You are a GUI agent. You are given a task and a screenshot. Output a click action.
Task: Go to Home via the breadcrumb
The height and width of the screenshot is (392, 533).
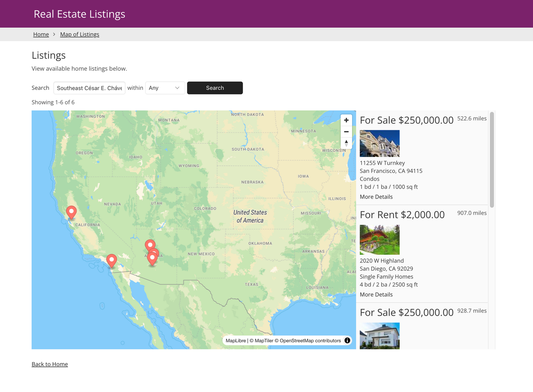(x=41, y=34)
